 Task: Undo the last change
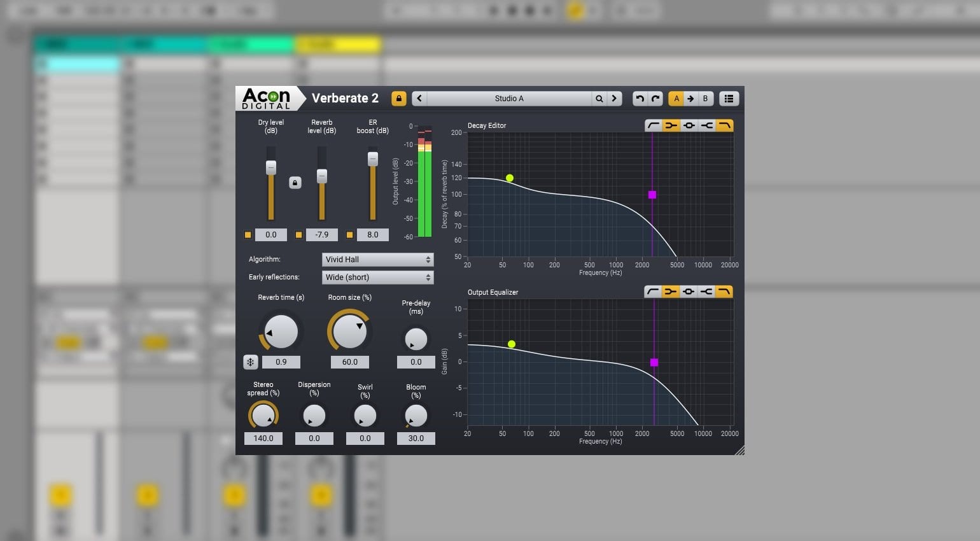click(x=640, y=99)
